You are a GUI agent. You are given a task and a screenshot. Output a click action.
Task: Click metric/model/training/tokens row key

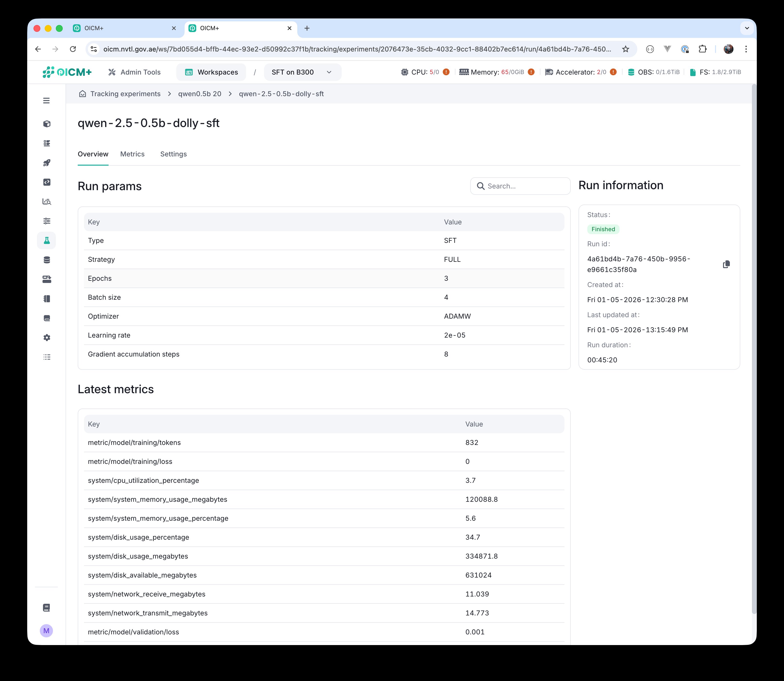(134, 443)
